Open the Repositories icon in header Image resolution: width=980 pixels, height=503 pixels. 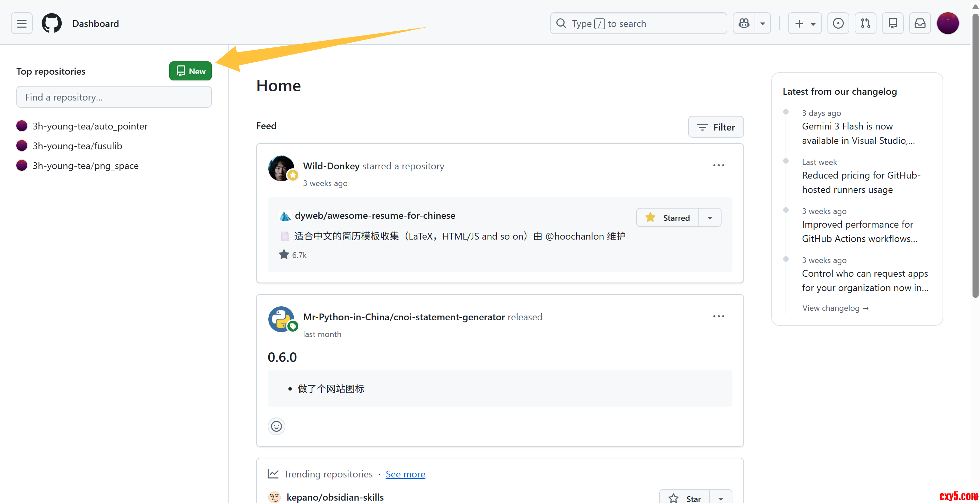click(892, 24)
